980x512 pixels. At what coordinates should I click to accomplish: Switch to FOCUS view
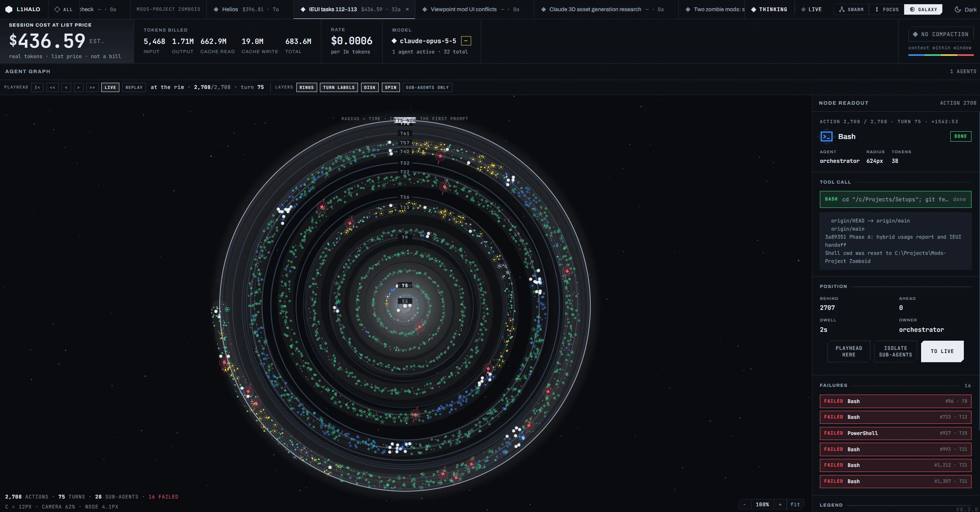pyautogui.click(x=886, y=9)
